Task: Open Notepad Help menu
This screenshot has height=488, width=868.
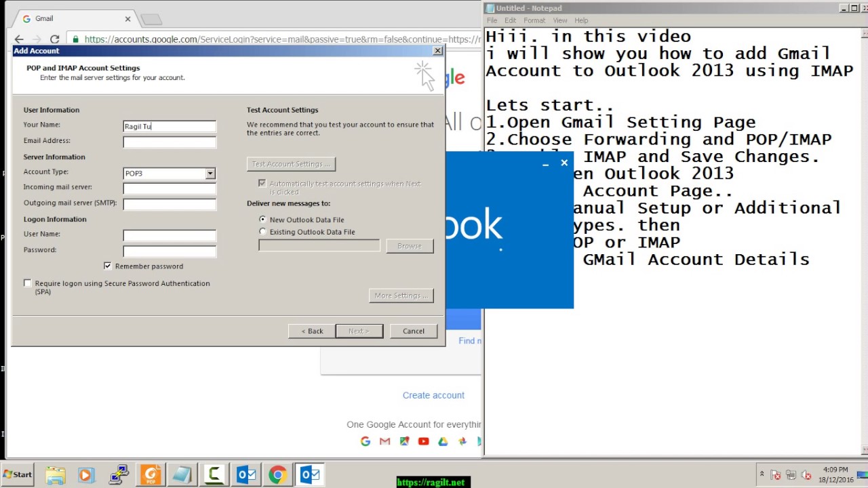Action: [x=581, y=20]
